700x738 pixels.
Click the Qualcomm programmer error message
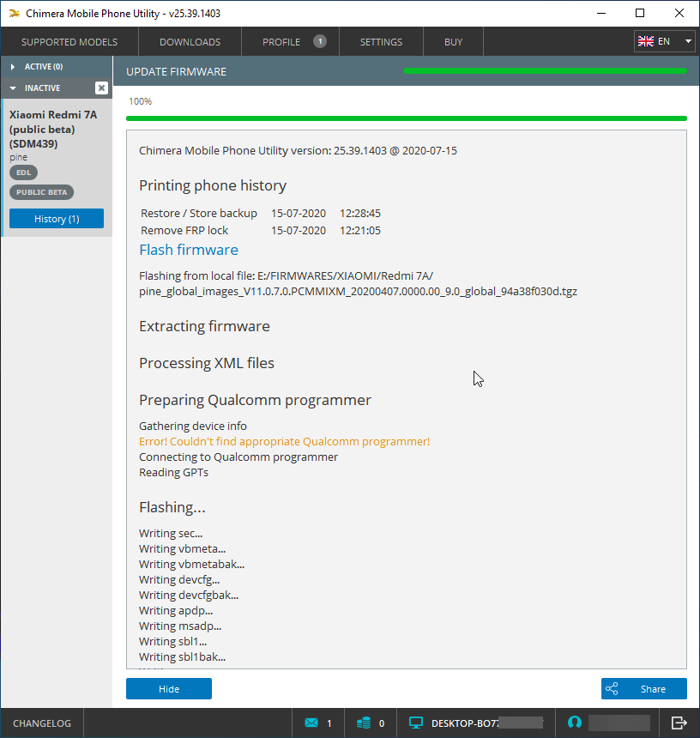tap(284, 441)
